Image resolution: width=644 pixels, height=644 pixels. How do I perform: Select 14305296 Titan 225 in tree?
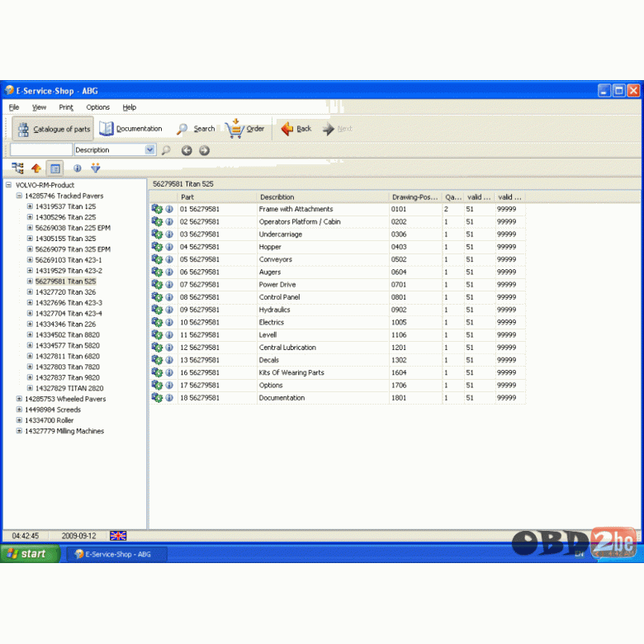(65, 217)
